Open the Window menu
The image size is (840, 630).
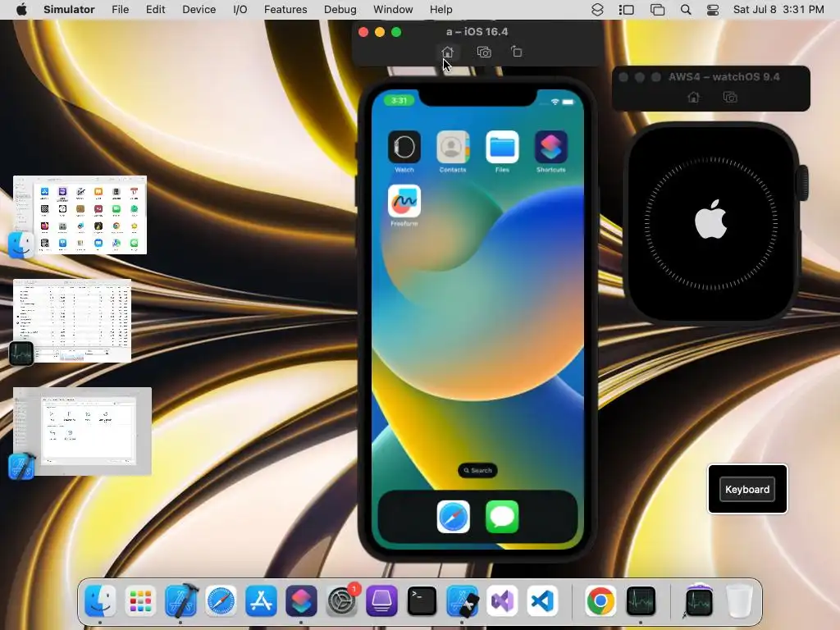pyautogui.click(x=393, y=10)
